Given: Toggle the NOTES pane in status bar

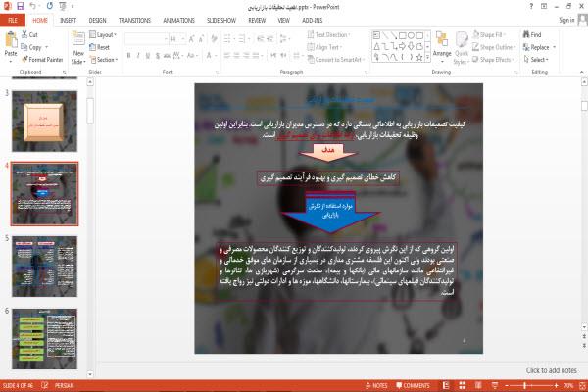Looking at the screenshot, I should tap(376, 385).
